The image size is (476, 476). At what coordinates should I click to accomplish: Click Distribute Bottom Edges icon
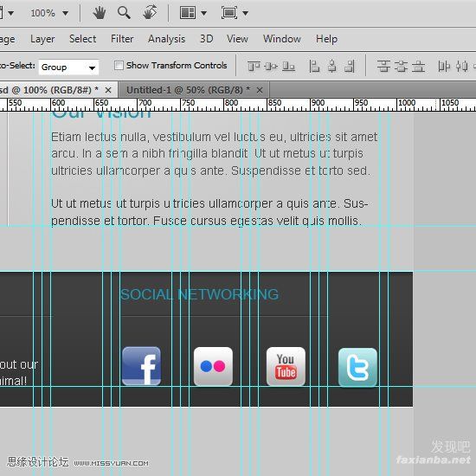[x=418, y=66]
